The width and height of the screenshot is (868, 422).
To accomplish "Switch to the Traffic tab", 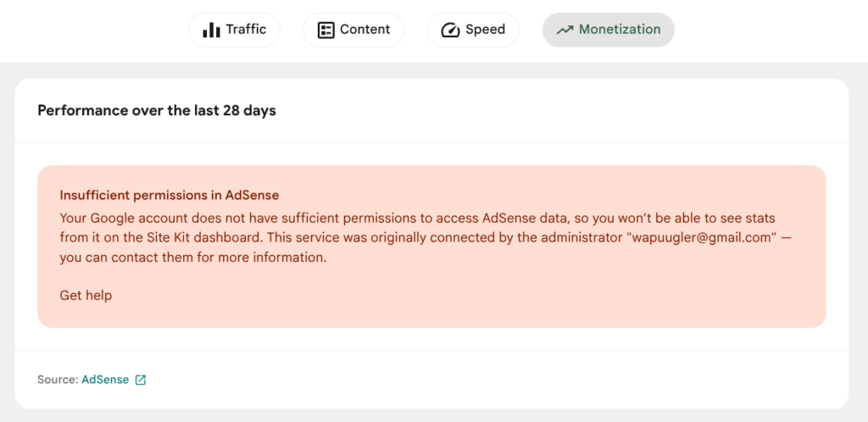I will click(246, 30).
